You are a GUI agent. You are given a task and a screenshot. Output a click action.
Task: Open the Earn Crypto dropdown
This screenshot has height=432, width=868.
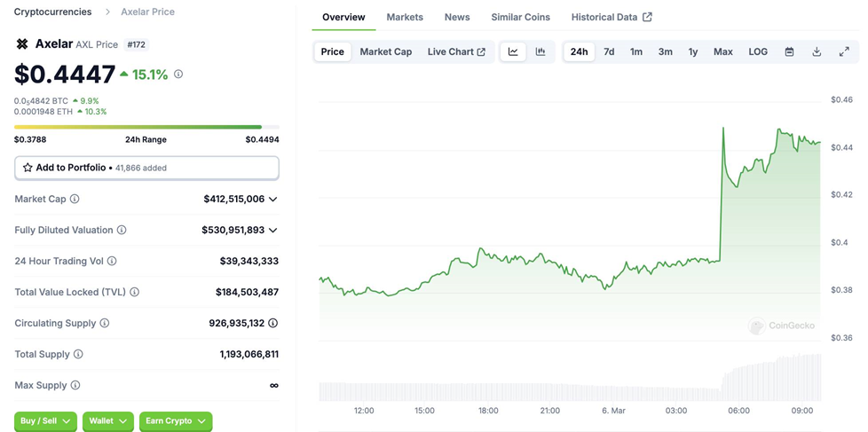pos(176,421)
